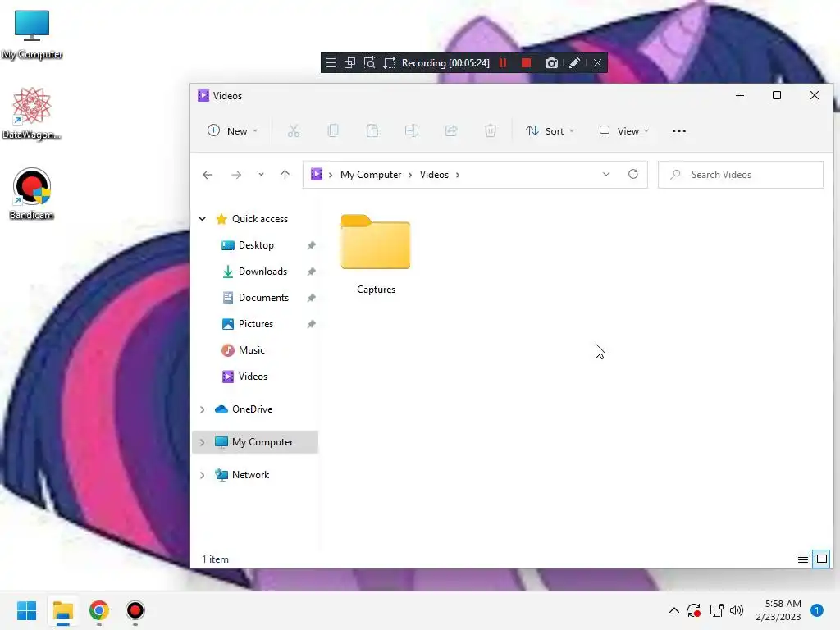Expand the My Computer tree node
The image size is (840, 630).
coord(202,442)
